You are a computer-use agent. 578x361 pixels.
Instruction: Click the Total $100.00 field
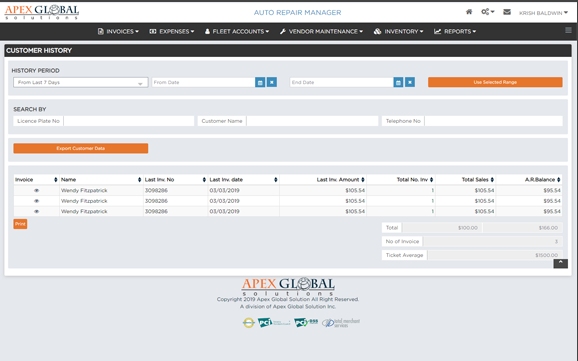coord(442,228)
